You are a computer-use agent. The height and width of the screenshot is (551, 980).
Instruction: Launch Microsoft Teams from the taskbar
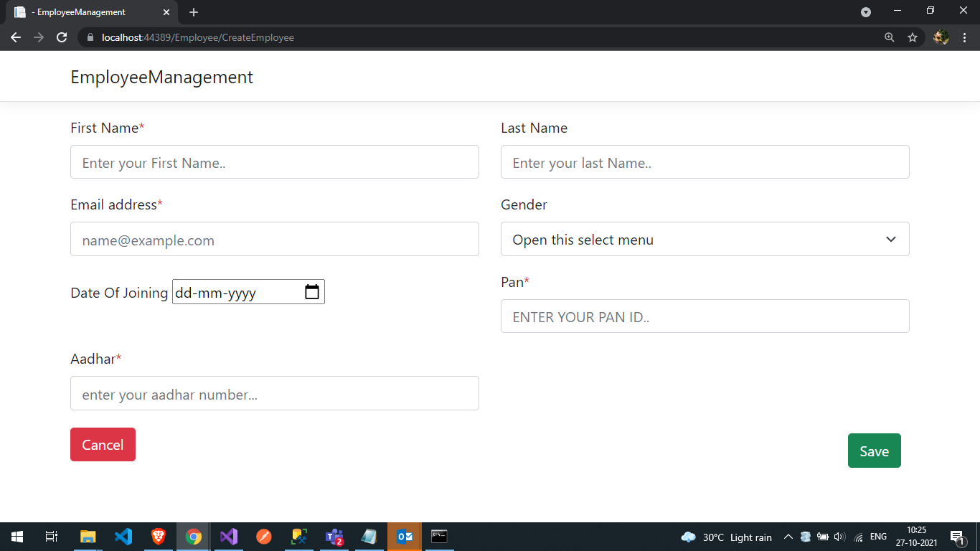point(334,536)
